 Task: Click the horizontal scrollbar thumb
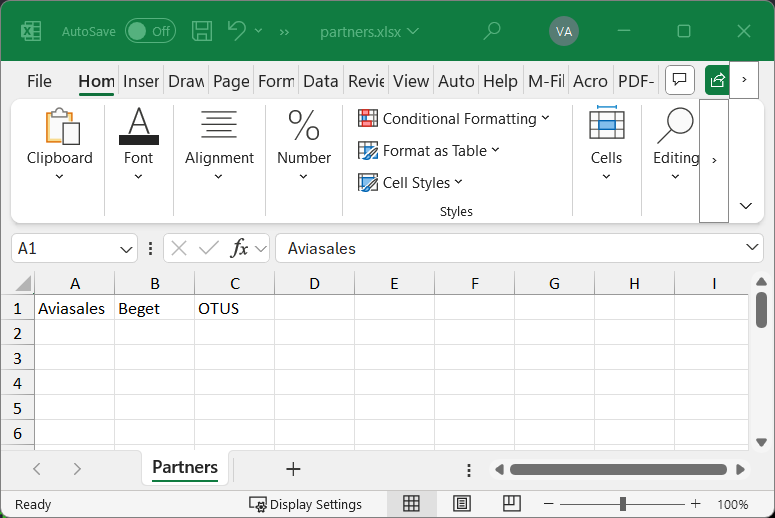[x=618, y=469]
